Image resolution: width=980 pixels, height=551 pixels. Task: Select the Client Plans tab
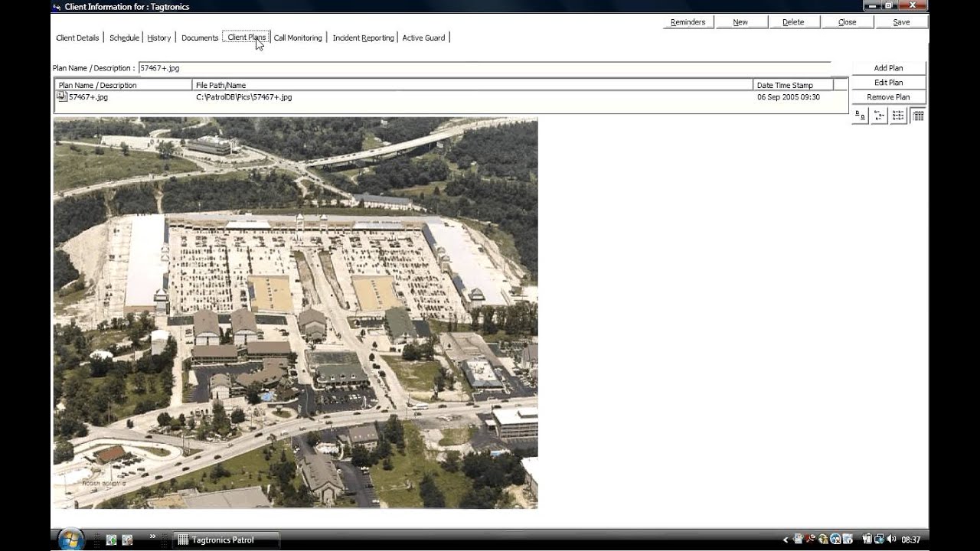pos(247,37)
